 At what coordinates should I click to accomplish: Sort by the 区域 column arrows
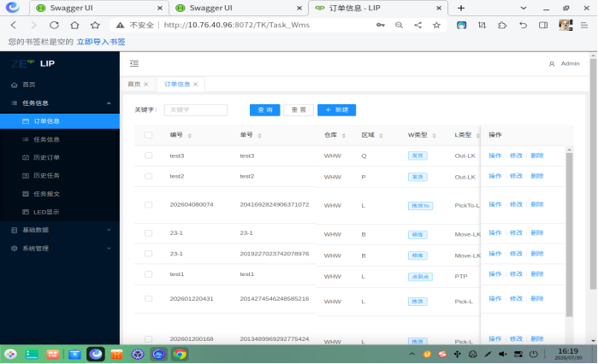(381, 136)
